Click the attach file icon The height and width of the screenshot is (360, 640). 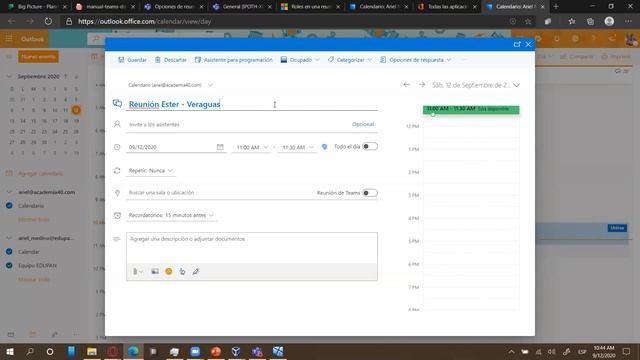click(138, 271)
